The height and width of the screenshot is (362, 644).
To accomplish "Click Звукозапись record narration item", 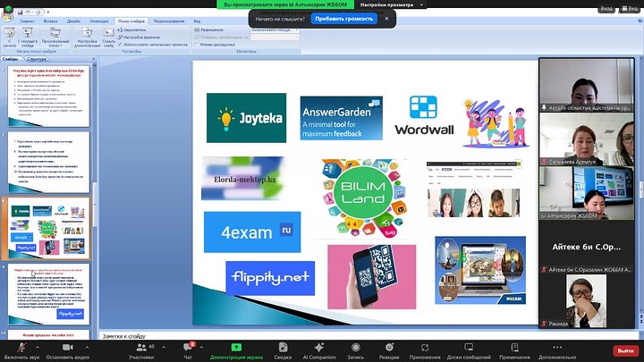I will pos(132,30).
